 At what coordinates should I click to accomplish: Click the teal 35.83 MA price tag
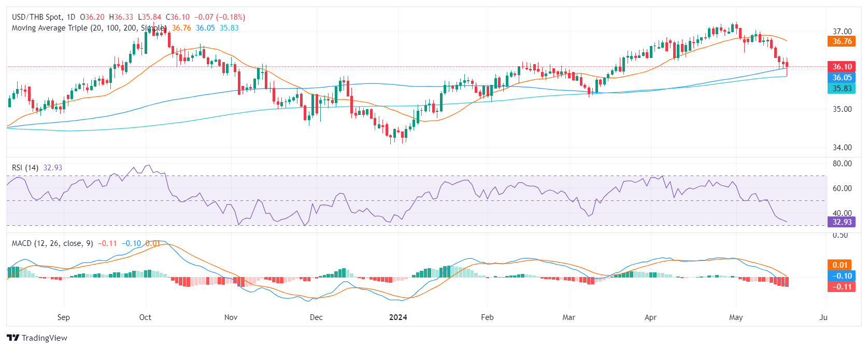842,89
